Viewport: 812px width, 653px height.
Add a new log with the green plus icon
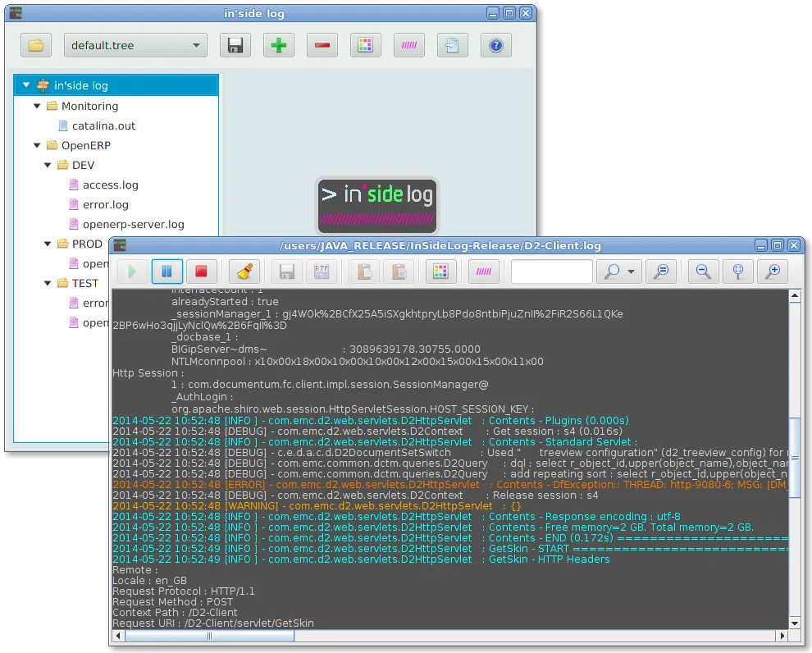click(278, 45)
